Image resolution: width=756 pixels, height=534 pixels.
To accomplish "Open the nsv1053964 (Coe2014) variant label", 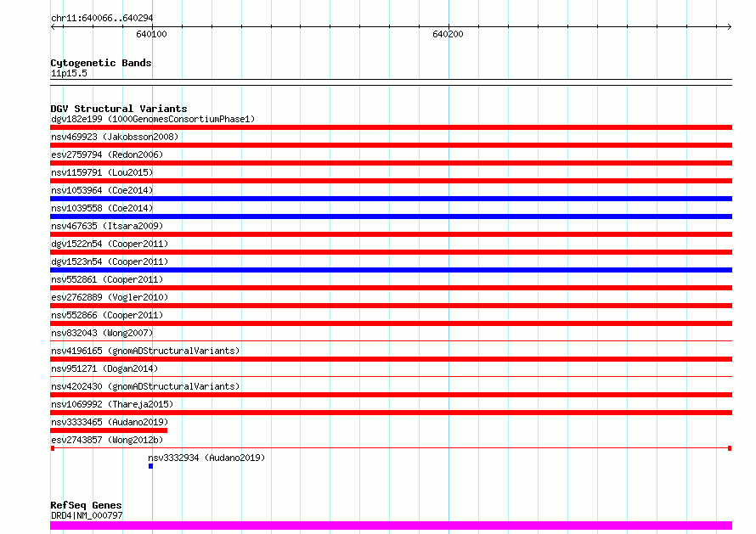I will [x=102, y=190].
